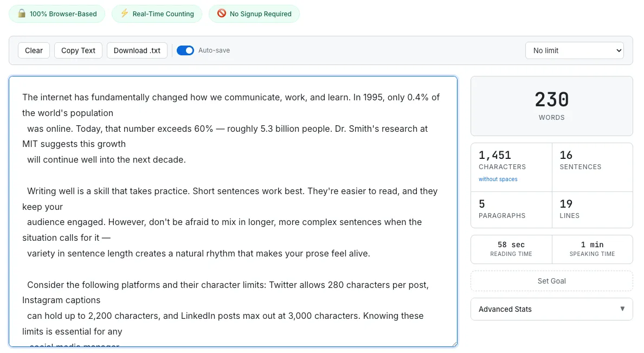Viewport: 644px width, 353px height.
Task: Click the Clear button
Action: (x=34, y=50)
